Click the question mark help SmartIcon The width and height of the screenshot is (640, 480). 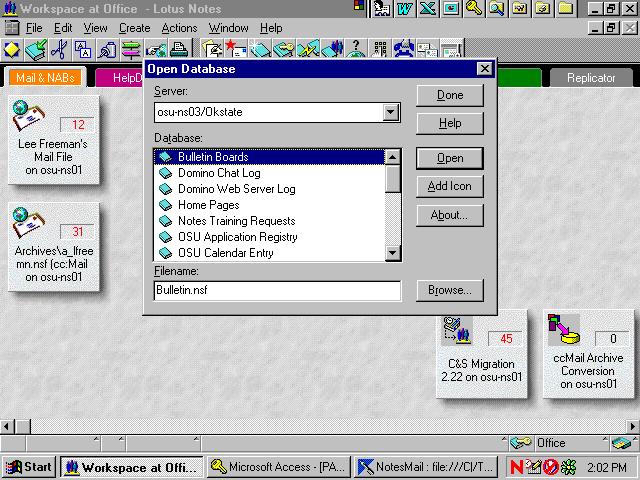(x=356, y=50)
